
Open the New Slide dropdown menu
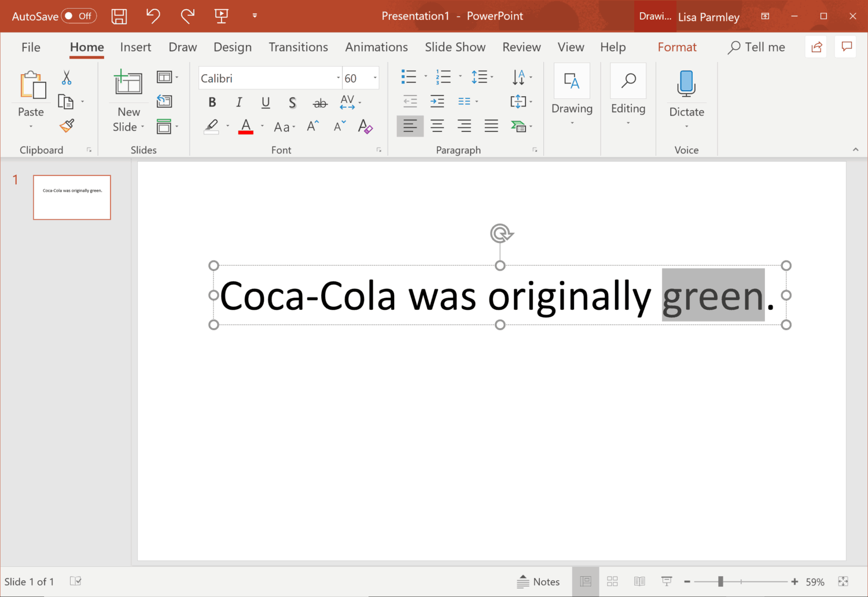pyautogui.click(x=128, y=127)
